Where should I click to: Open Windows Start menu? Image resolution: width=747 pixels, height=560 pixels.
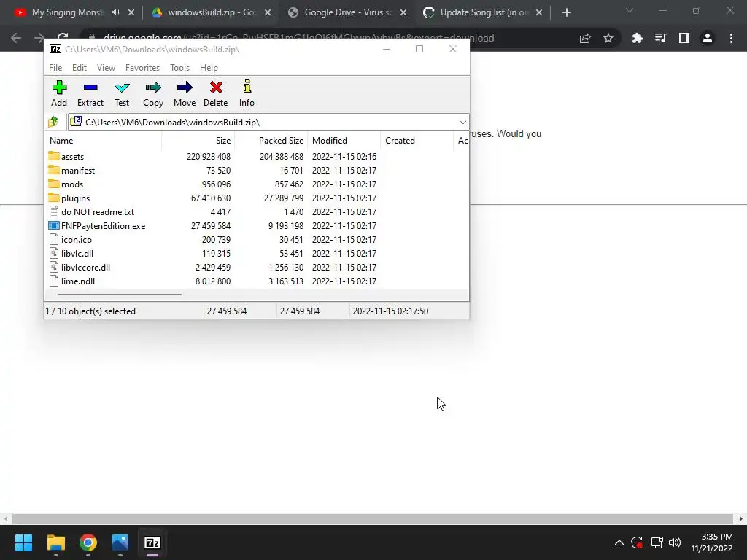pyautogui.click(x=23, y=542)
